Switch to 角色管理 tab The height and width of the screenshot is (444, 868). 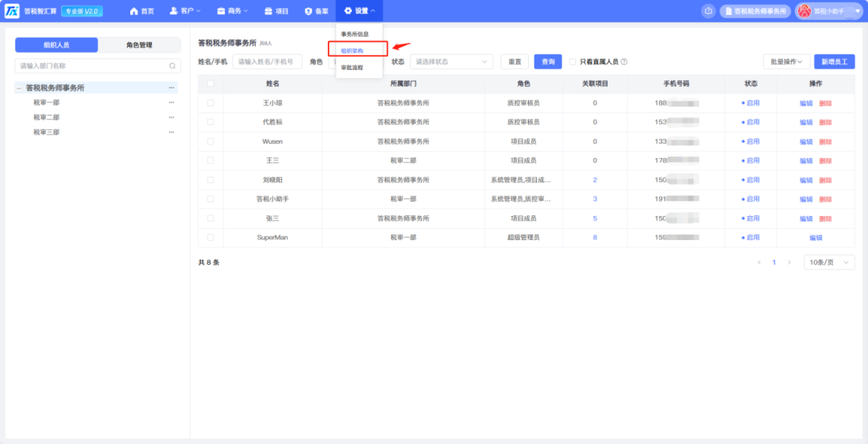139,45
